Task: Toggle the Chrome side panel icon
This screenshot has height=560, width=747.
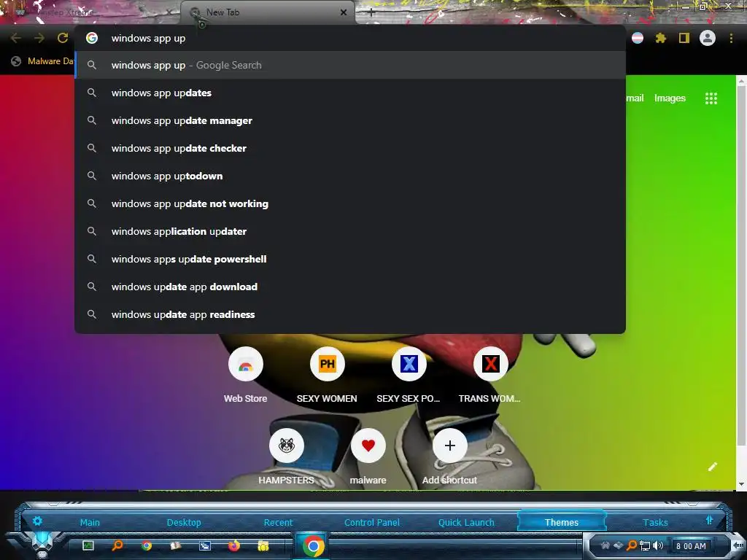Action: (x=684, y=38)
